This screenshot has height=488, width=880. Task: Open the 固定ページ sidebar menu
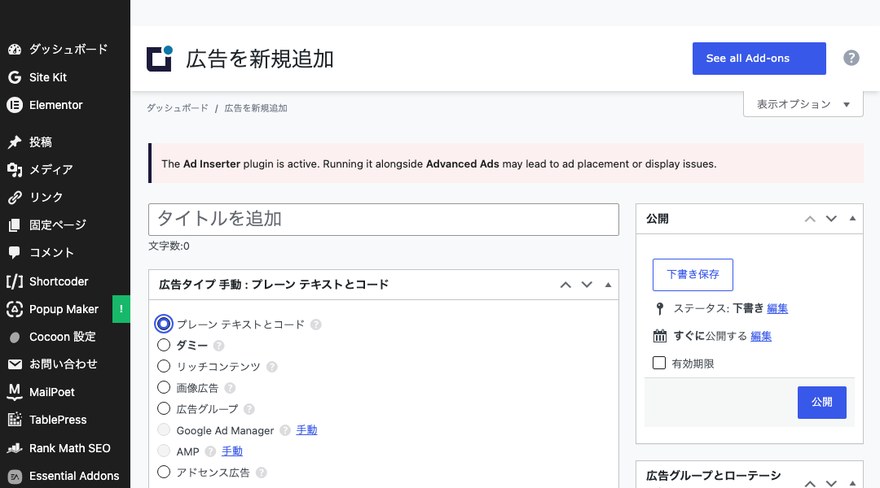click(x=65, y=225)
